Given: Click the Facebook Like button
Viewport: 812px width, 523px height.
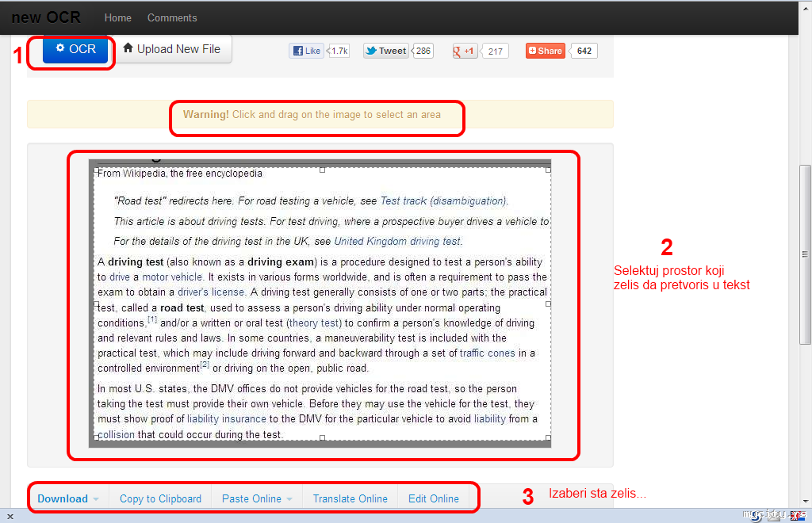Looking at the screenshot, I should 307,51.
